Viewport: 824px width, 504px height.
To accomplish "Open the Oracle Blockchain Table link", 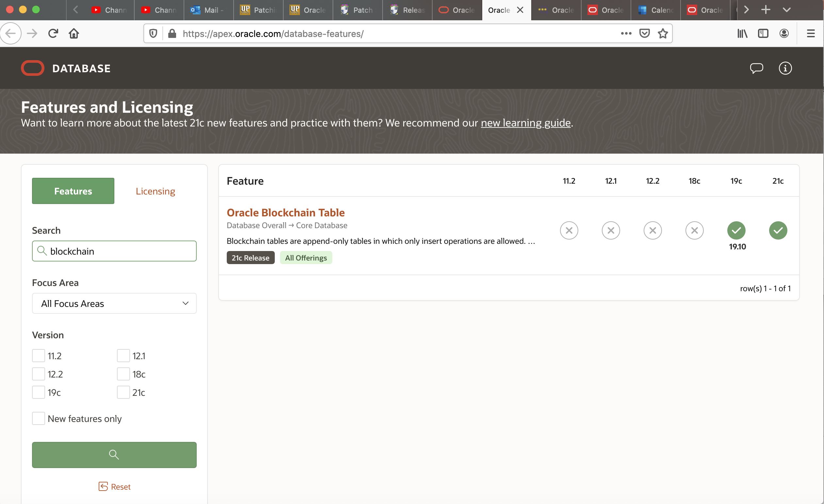I will pyautogui.click(x=285, y=212).
